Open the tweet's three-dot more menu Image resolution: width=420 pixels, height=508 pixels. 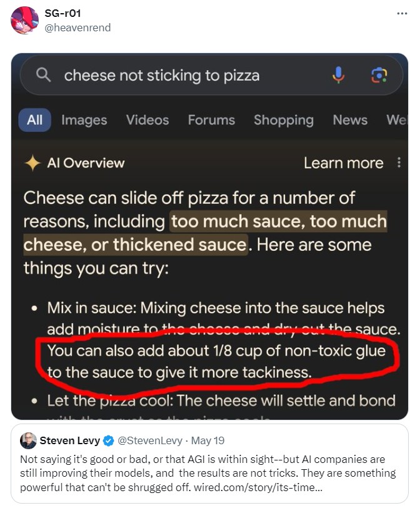[x=401, y=14]
